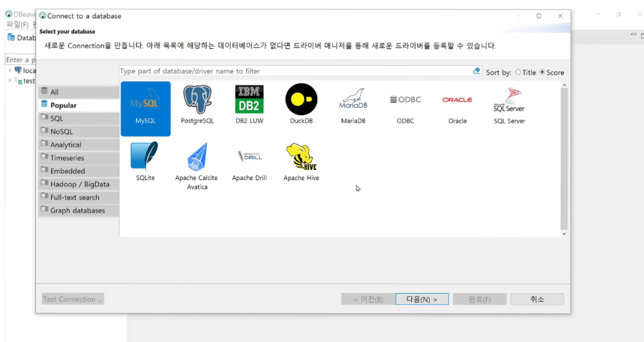Switch to the Popular category
This screenshot has height=342, width=644.
(x=79, y=105)
